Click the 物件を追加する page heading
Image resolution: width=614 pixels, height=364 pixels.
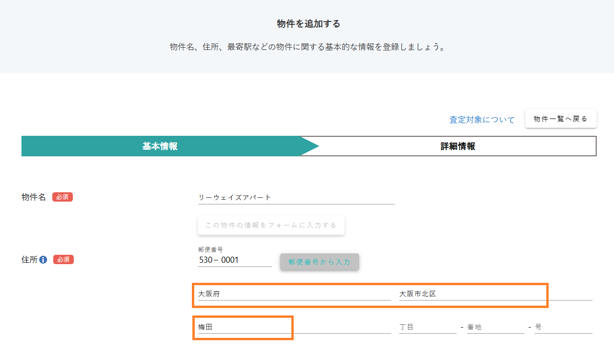coord(308,24)
